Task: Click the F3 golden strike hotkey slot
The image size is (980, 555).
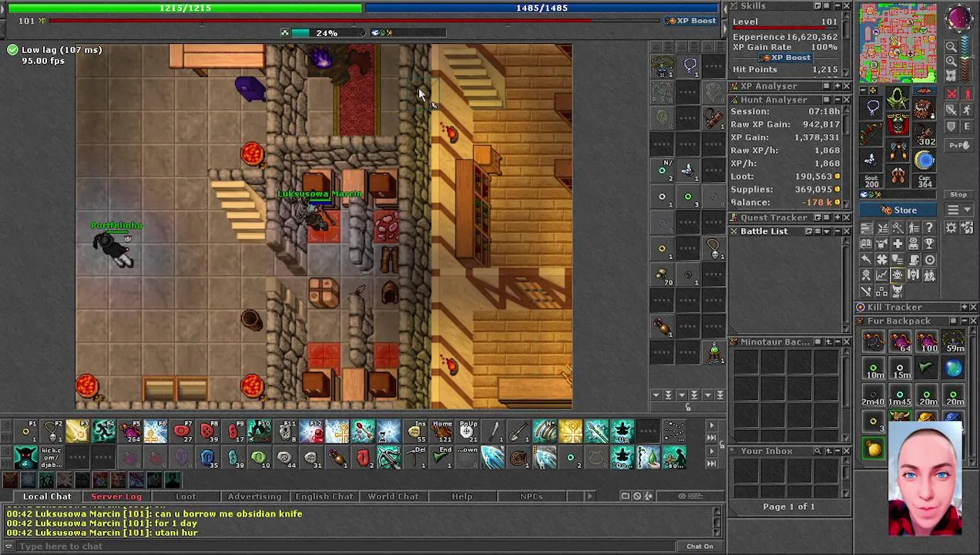Action: (77, 432)
